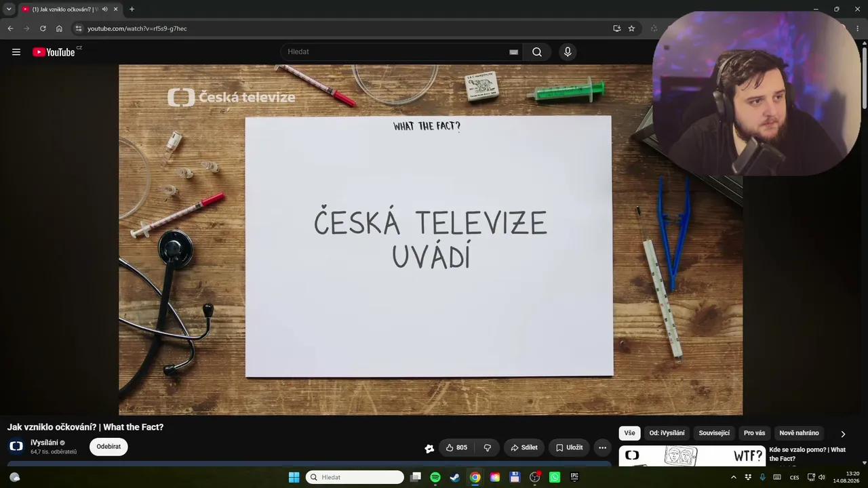The height and width of the screenshot is (488, 868).
Task: Open the browser home page
Action: click(59, 28)
